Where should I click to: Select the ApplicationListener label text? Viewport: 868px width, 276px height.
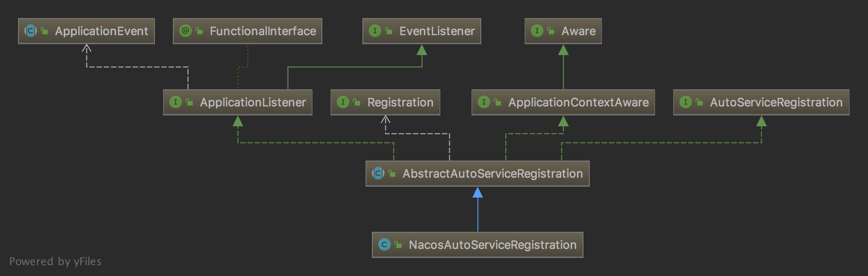coord(253,102)
